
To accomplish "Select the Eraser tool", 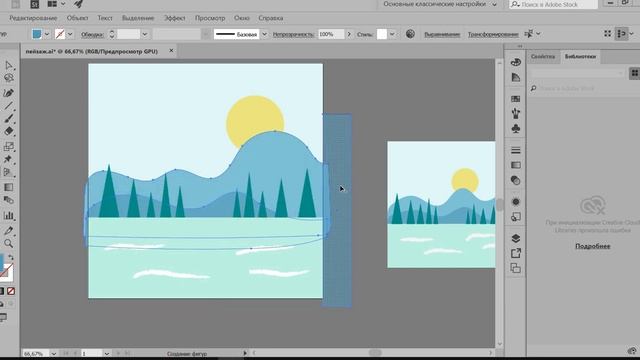I will pos(9,131).
